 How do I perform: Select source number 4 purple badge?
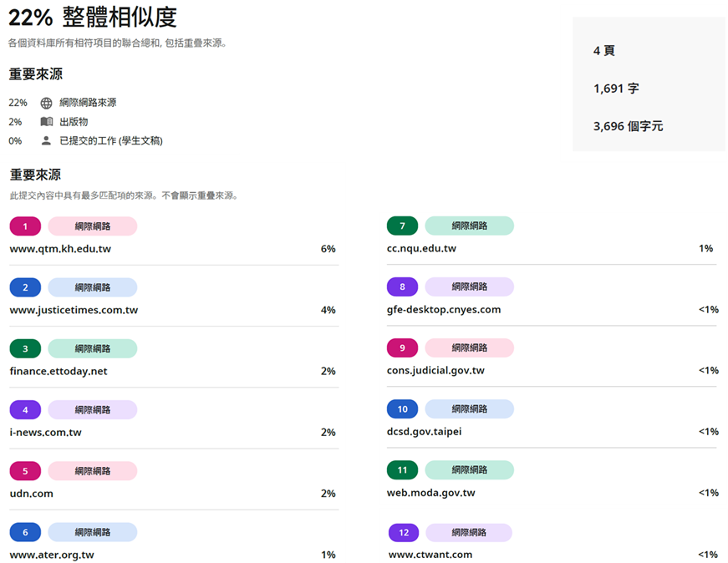click(25, 410)
